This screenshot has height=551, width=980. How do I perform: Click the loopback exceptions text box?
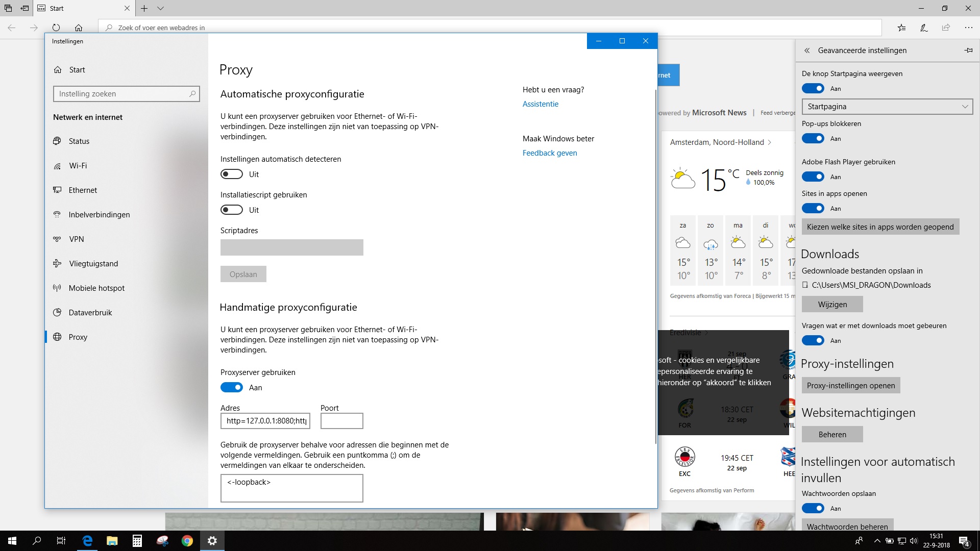click(292, 488)
